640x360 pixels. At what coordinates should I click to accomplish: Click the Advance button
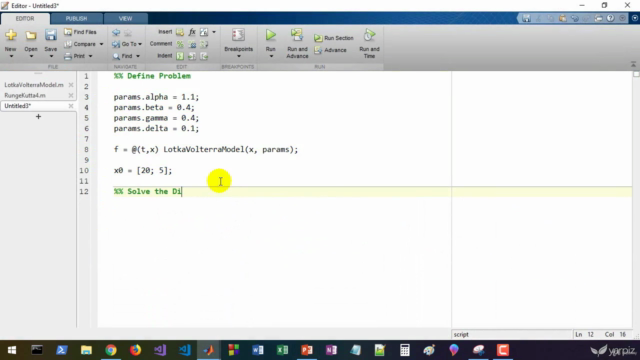(x=331, y=50)
